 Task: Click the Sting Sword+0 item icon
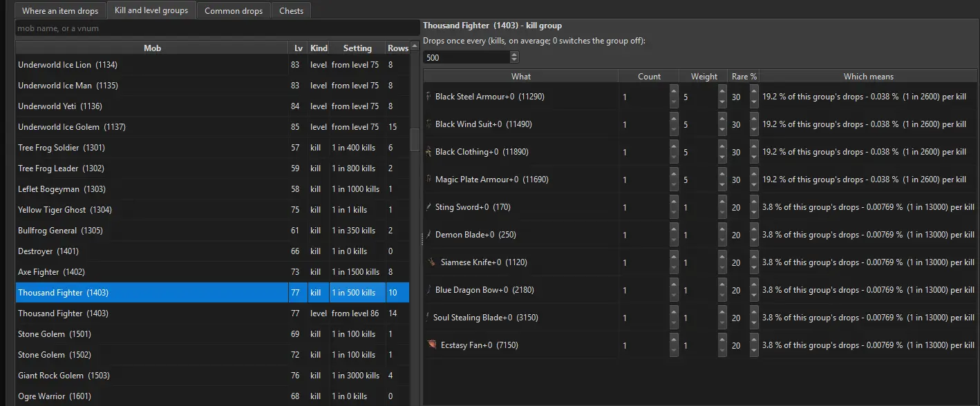[x=429, y=207]
